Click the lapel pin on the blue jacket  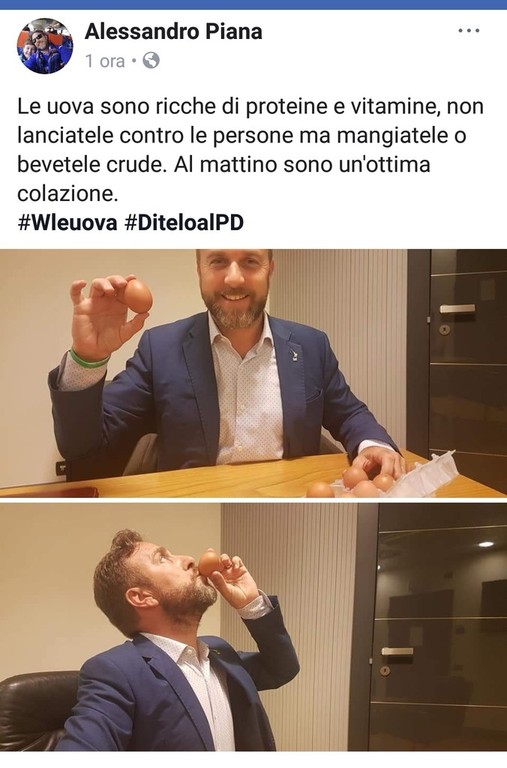point(294,356)
